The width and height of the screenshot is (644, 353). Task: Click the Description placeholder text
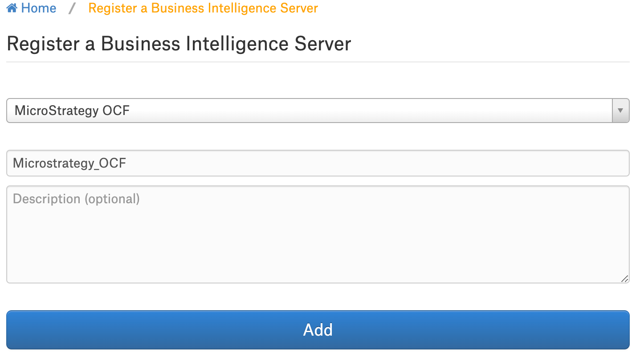click(76, 199)
